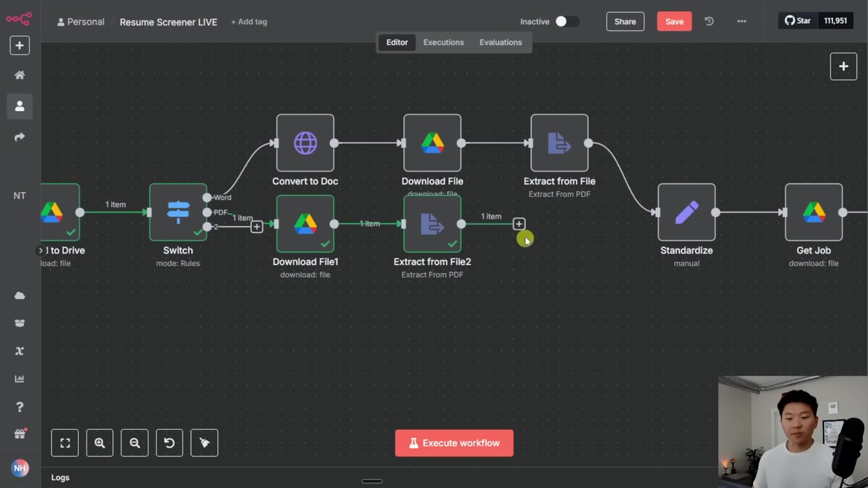Select the Download File node

coord(433,143)
